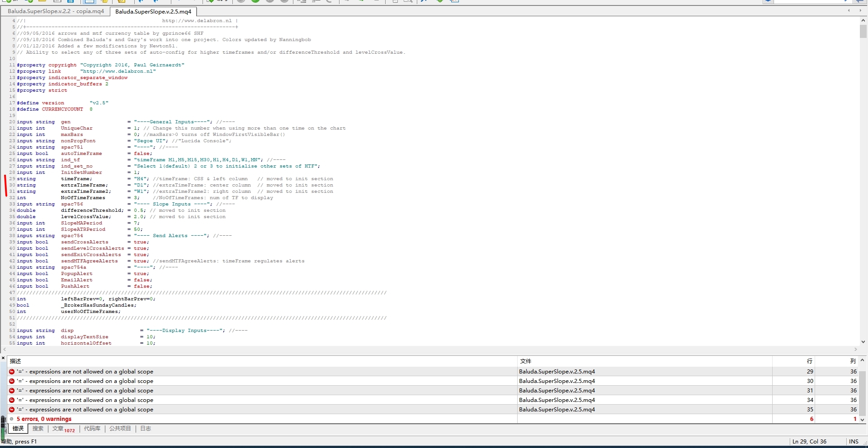Click the error icon for line 34 error

[x=12, y=400]
